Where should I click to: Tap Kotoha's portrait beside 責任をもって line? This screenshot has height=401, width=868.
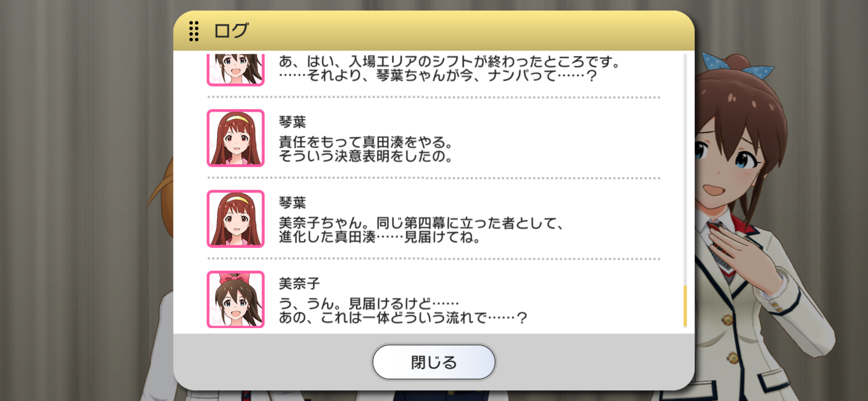click(x=236, y=138)
